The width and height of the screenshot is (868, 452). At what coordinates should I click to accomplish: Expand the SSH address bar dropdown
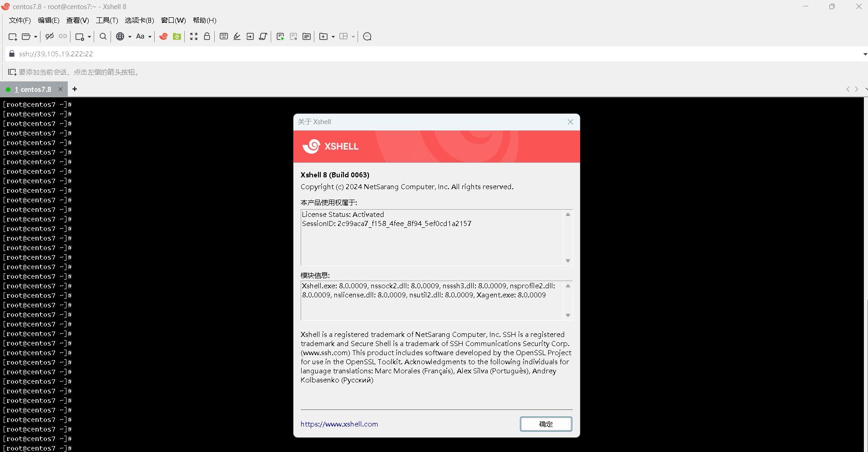click(x=863, y=54)
